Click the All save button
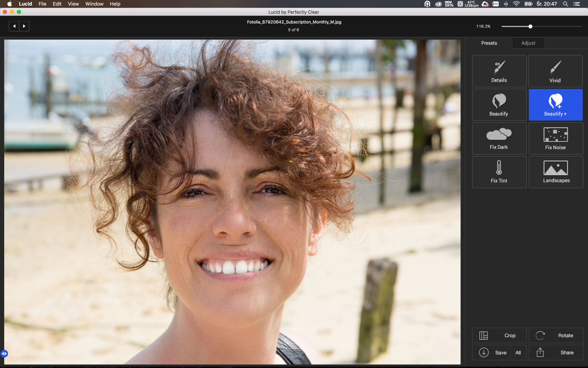The height and width of the screenshot is (368, 588). point(518,352)
